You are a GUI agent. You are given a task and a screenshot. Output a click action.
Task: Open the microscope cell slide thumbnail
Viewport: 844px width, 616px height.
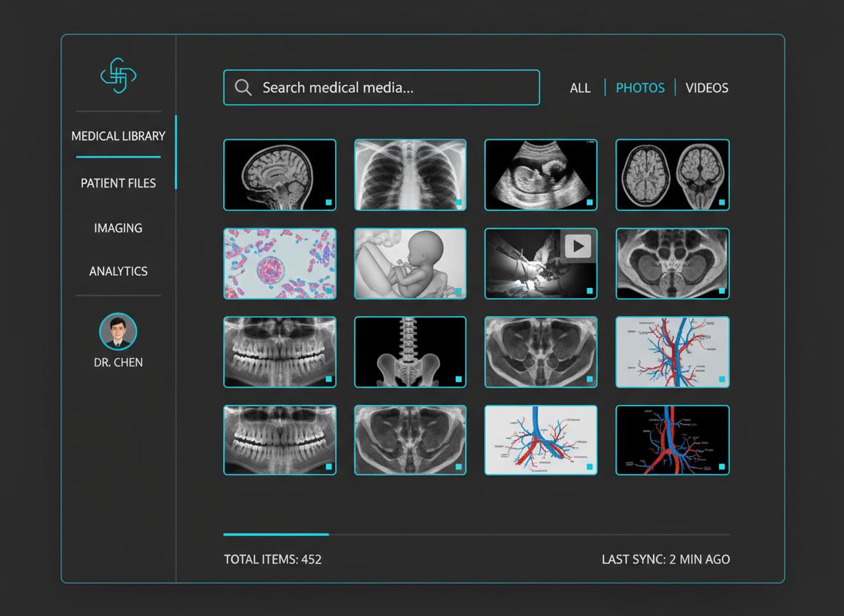tap(279, 264)
